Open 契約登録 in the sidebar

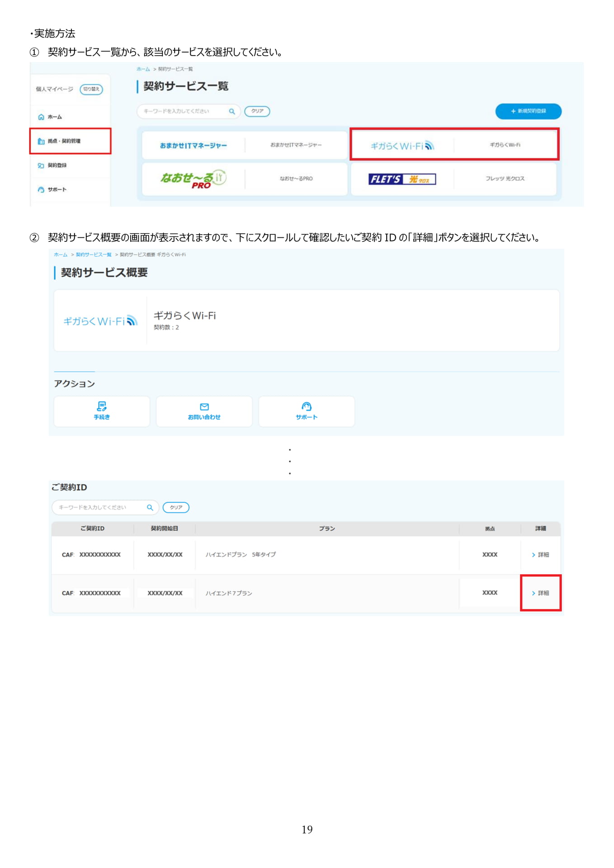pyautogui.click(x=57, y=165)
